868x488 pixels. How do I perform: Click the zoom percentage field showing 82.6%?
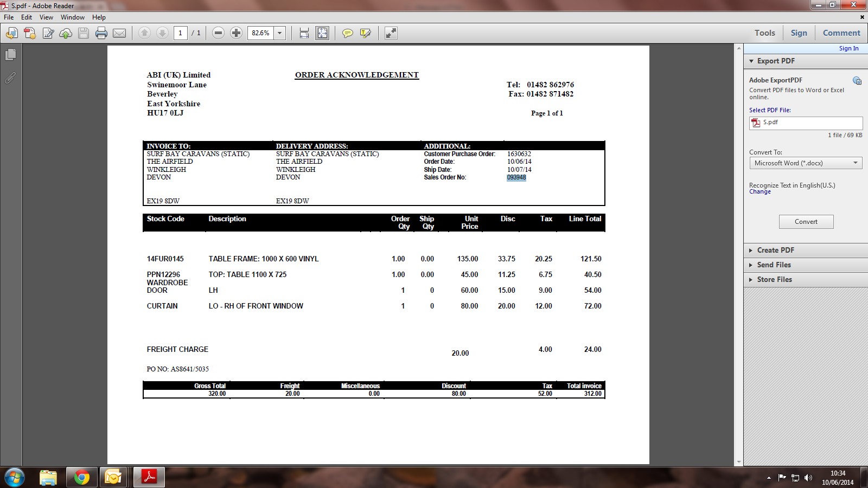[261, 33]
